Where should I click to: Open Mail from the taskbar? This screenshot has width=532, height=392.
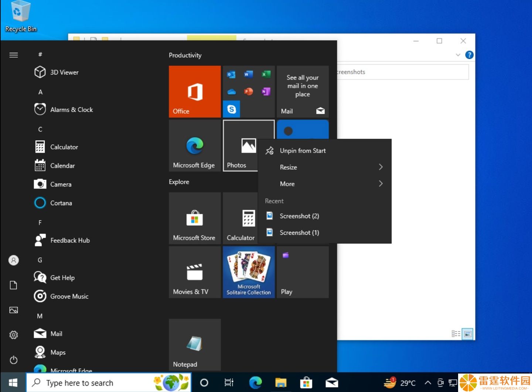[x=332, y=383]
